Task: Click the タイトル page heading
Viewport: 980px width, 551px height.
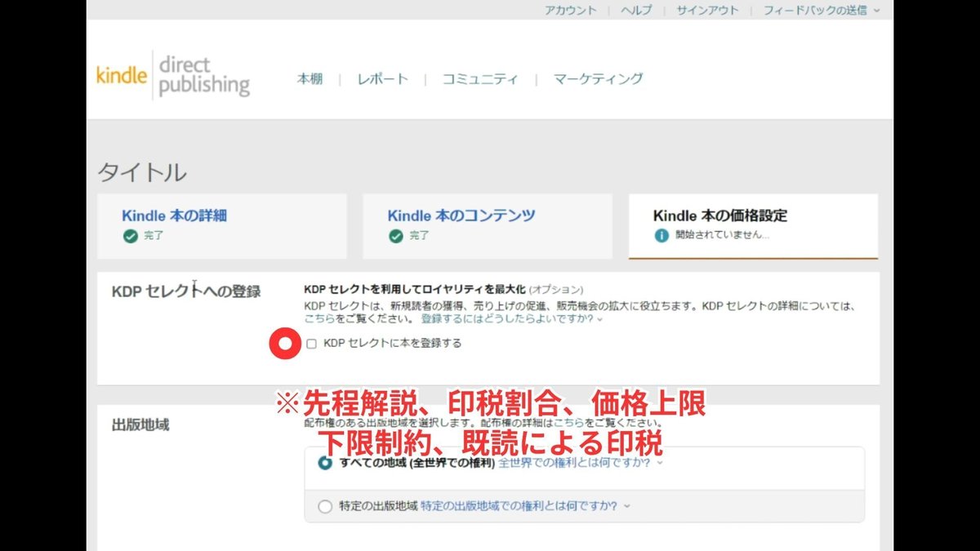Action: point(142,172)
